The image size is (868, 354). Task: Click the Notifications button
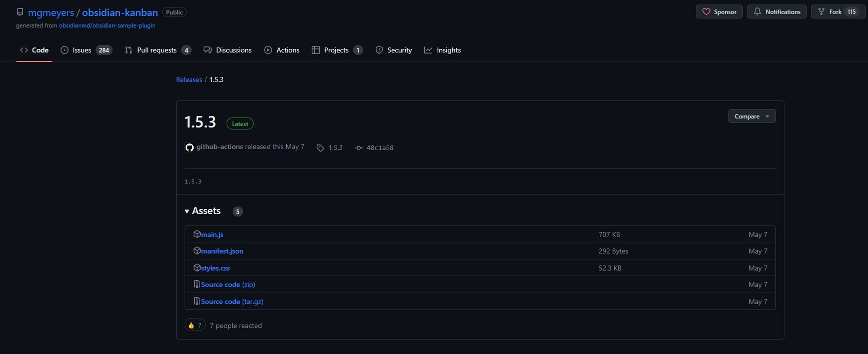click(x=776, y=11)
